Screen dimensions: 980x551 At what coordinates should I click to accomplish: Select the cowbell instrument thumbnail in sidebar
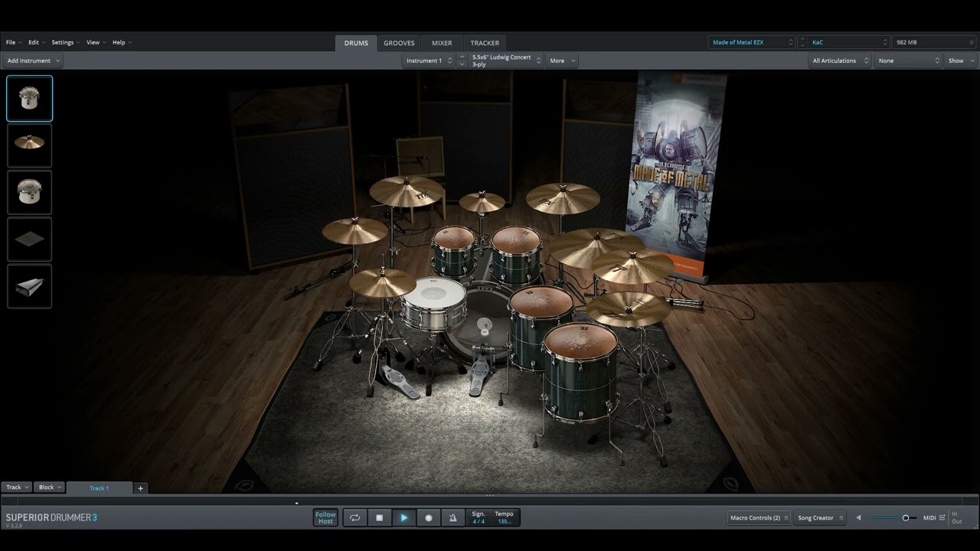click(x=30, y=286)
